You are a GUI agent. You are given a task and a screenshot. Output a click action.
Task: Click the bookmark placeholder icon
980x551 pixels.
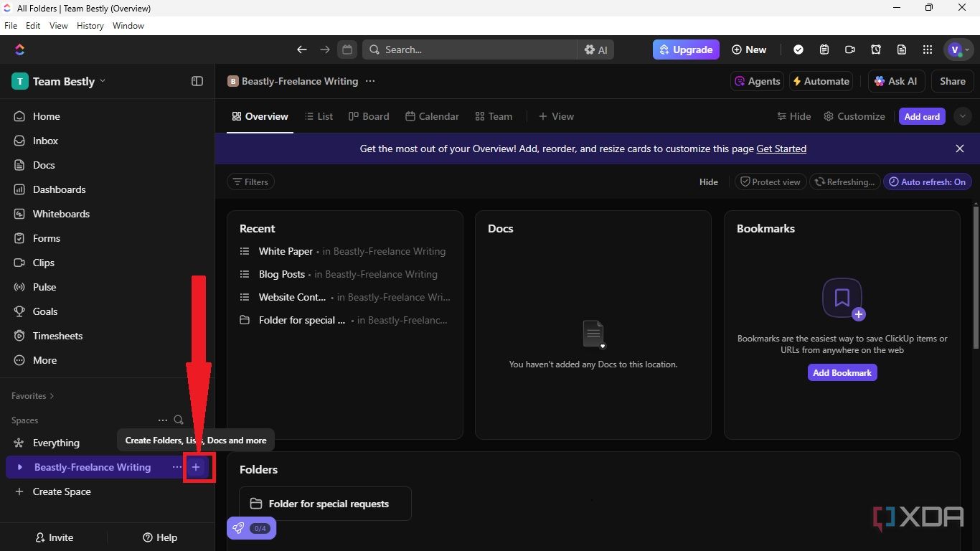click(x=842, y=298)
